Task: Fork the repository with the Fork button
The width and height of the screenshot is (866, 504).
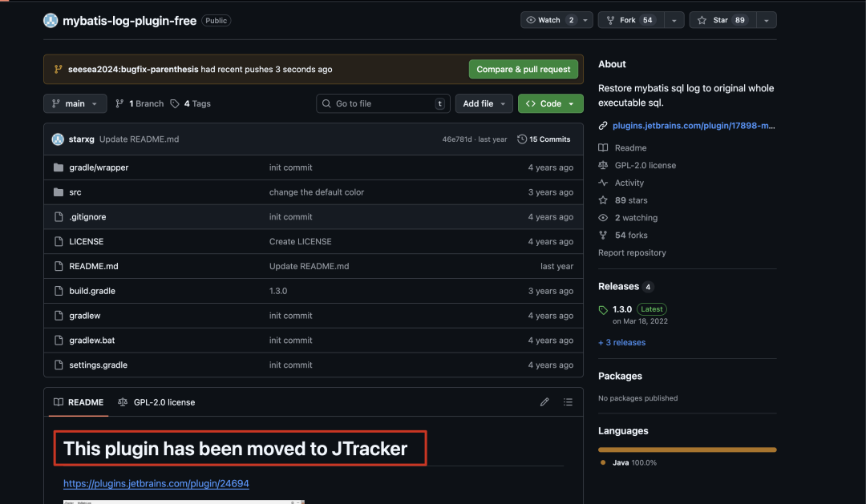Action: 631,20
